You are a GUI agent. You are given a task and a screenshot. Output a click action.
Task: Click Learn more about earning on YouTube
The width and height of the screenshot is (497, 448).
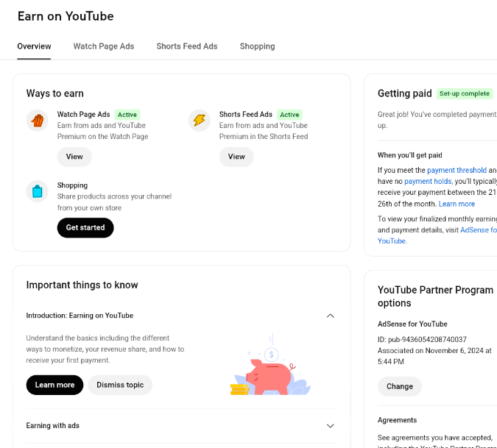pyautogui.click(x=54, y=385)
